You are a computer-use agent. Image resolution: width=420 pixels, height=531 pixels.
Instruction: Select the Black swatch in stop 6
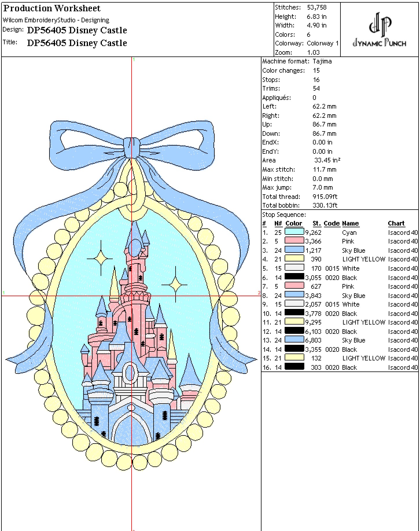tap(294, 277)
